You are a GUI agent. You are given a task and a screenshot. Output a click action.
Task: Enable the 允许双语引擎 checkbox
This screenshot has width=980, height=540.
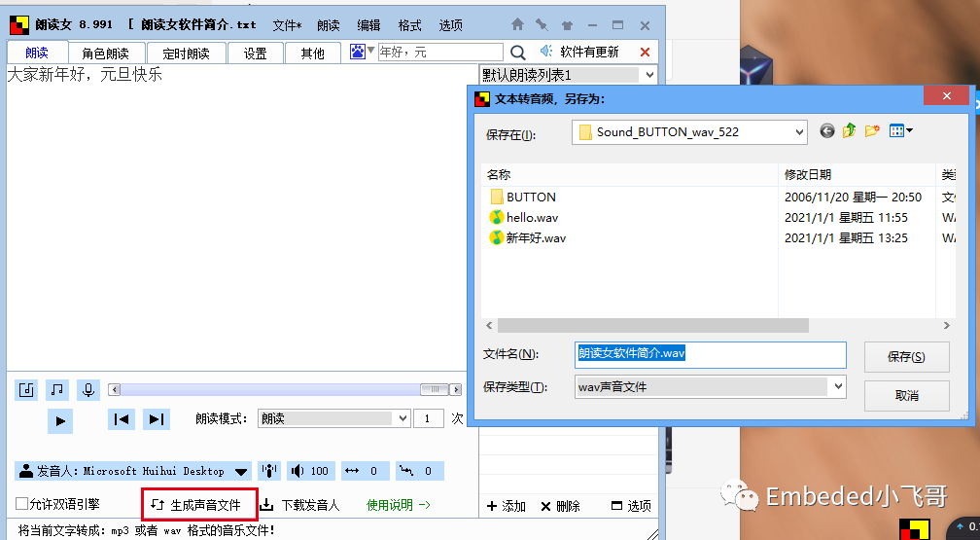[x=21, y=504]
